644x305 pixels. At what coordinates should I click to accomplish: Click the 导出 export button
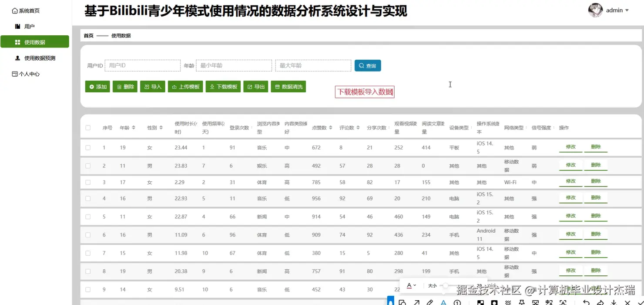(256, 87)
